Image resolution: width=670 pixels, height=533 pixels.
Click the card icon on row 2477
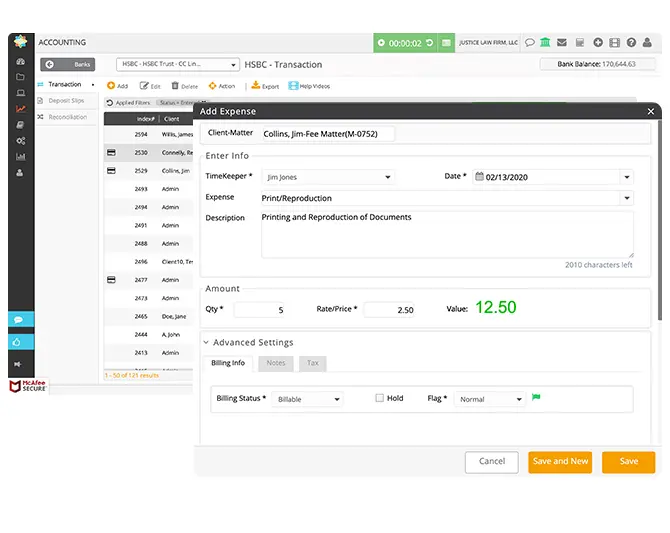(x=111, y=280)
